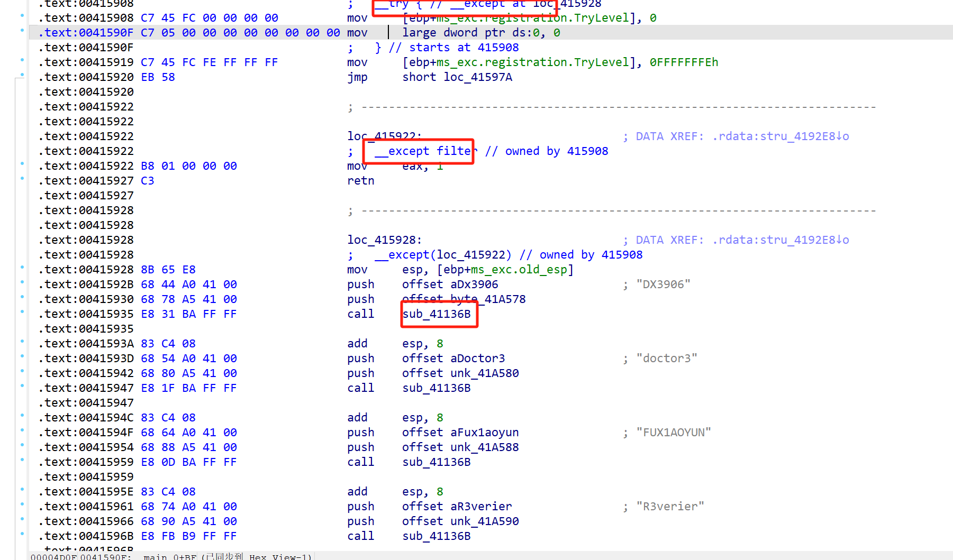Screen dimensions: 953x560
Task: Click breakpoint dot beside address 0041590F
Action: click(x=22, y=30)
